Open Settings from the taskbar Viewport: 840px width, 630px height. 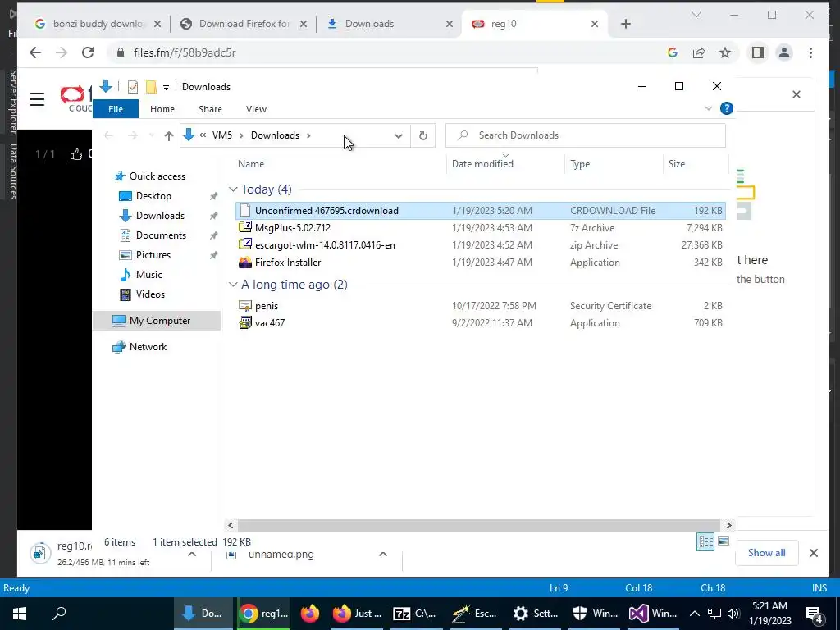535,614
